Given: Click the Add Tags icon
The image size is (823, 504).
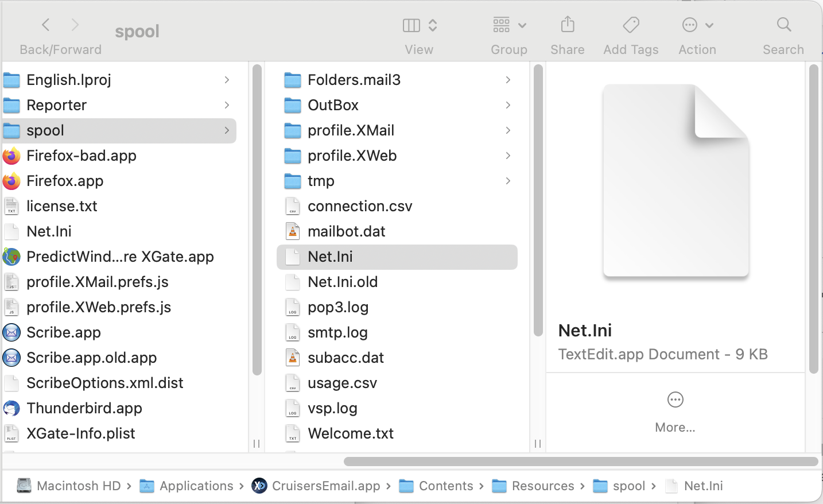Looking at the screenshot, I should tap(631, 25).
